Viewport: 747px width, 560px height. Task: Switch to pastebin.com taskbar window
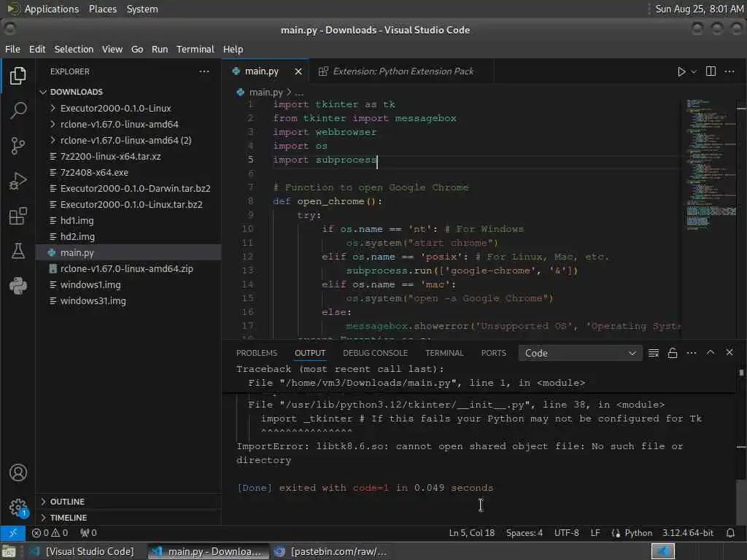[x=330, y=551]
